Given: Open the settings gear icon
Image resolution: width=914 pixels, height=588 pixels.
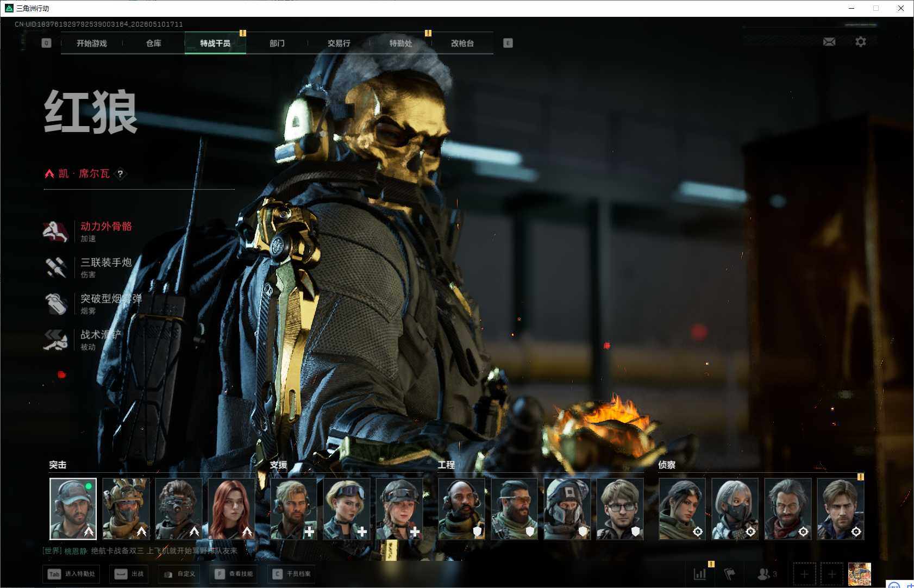Looking at the screenshot, I should click(x=861, y=42).
